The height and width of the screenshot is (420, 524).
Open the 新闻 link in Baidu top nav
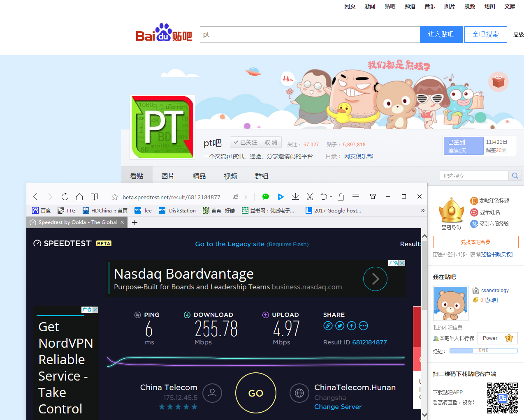[370, 6]
